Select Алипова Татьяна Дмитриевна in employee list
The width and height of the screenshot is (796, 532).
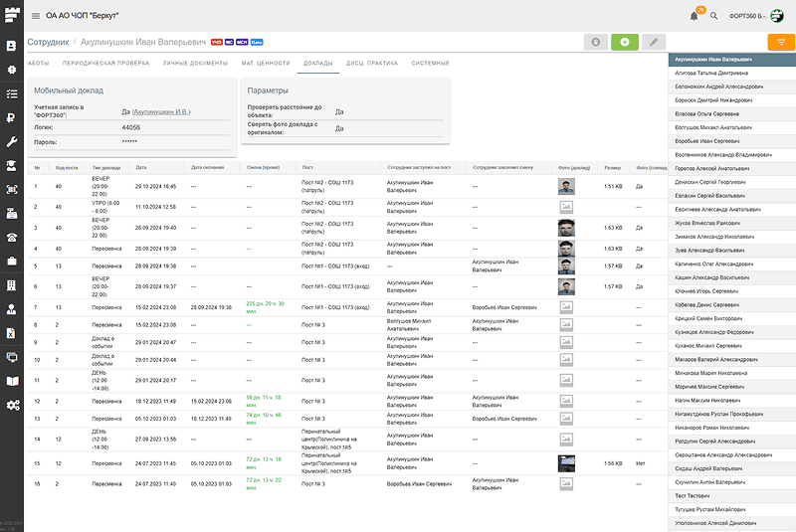point(732,73)
